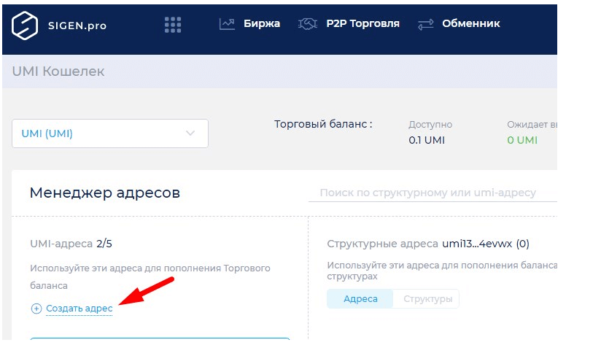This screenshot has height=364, width=601.
Task: Expand the UMI (UMI) currency selector
Action: coord(109,133)
